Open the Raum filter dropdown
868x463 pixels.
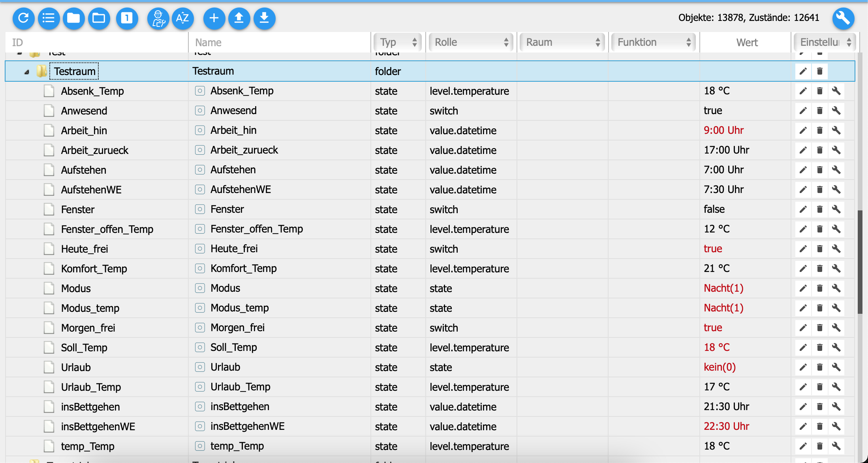(x=562, y=42)
